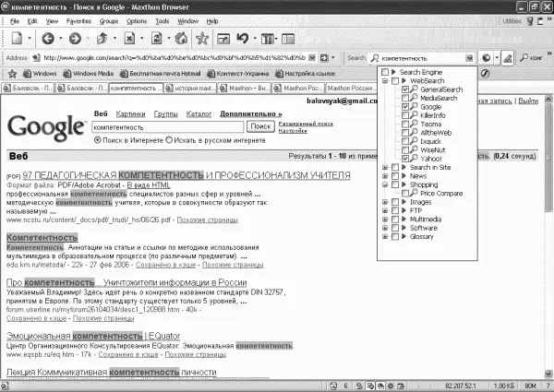Click the Google search query input field
The image size is (554, 392).
[x=169, y=125]
